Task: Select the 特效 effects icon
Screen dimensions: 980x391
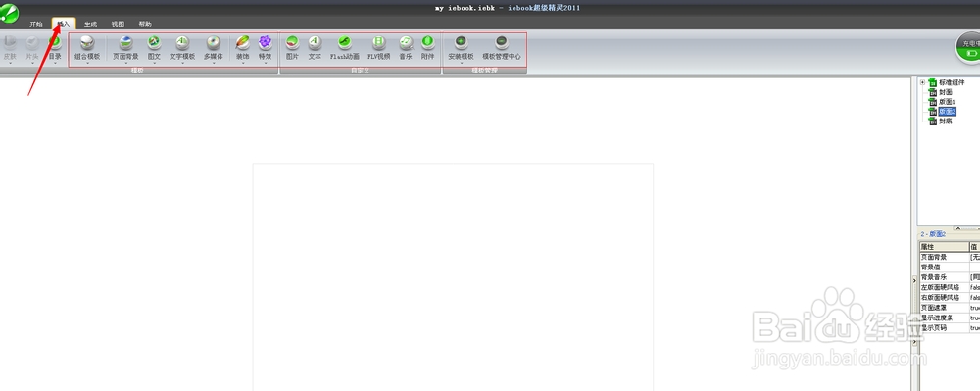Action: 265,42
